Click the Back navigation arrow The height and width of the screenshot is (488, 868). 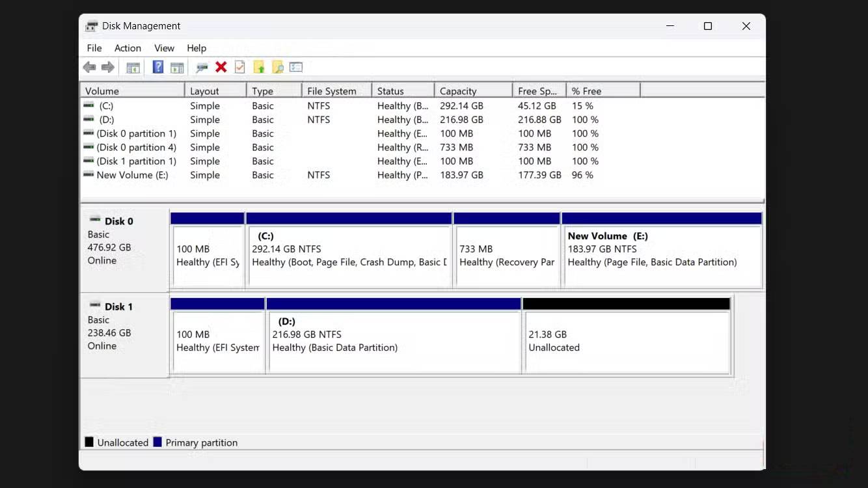[89, 67]
